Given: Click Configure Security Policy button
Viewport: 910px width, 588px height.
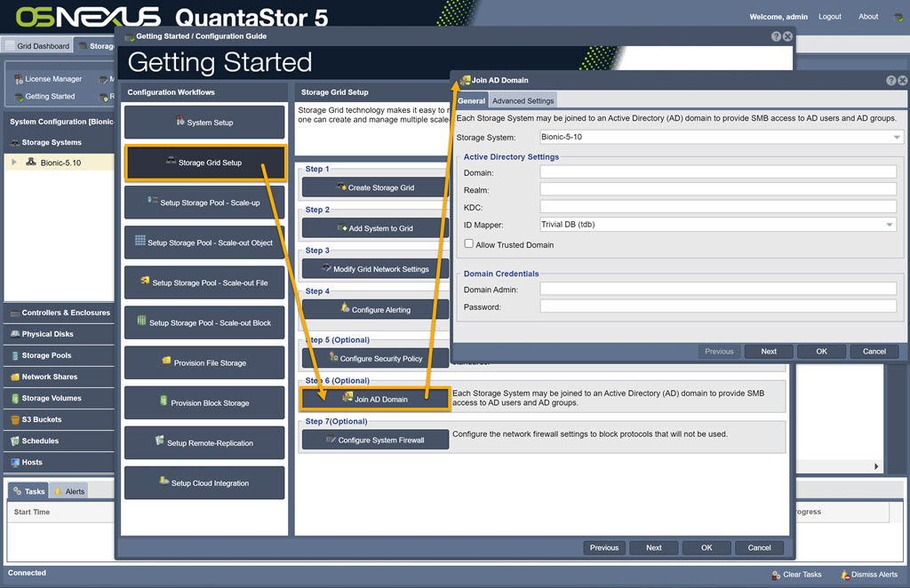Looking at the screenshot, I should (x=375, y=358).
